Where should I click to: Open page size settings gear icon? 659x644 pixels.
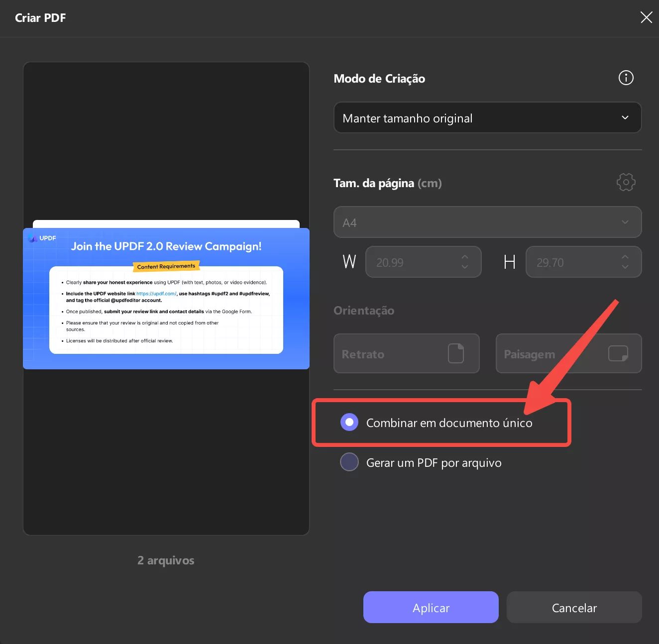(626, 182)
